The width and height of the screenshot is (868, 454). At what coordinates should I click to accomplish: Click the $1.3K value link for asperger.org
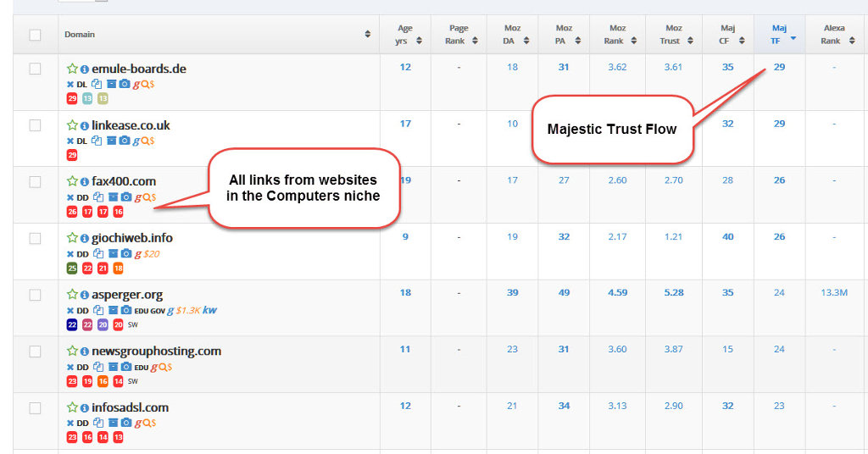point(188,310)
